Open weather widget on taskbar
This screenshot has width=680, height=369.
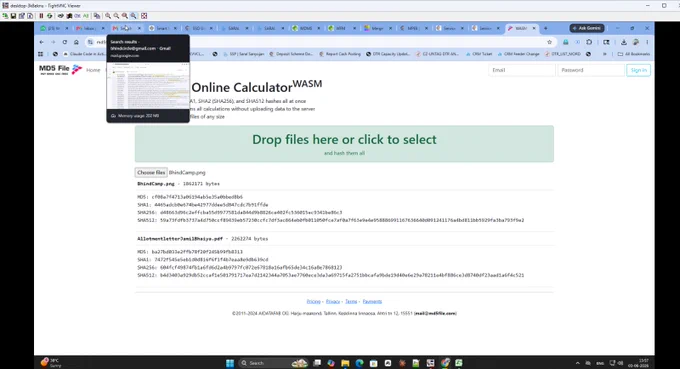click(x=51, y=362)
